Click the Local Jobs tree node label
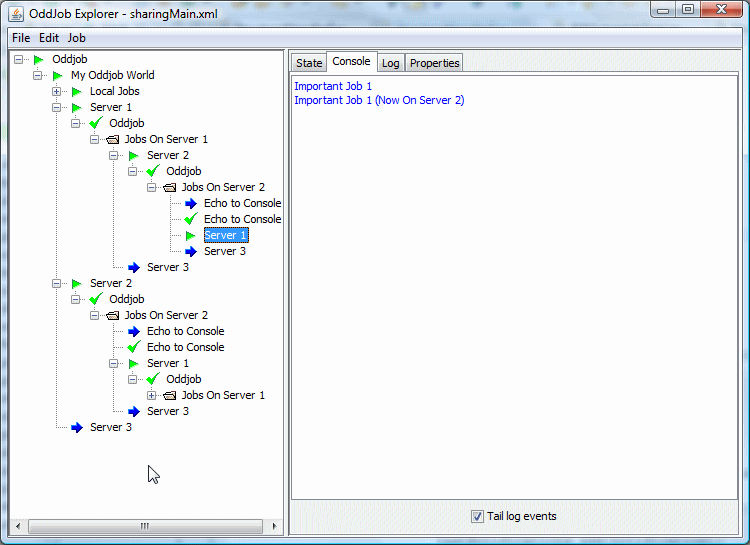Image resolution: width=750 pixels, height=545 pixels. click(114, 92)
